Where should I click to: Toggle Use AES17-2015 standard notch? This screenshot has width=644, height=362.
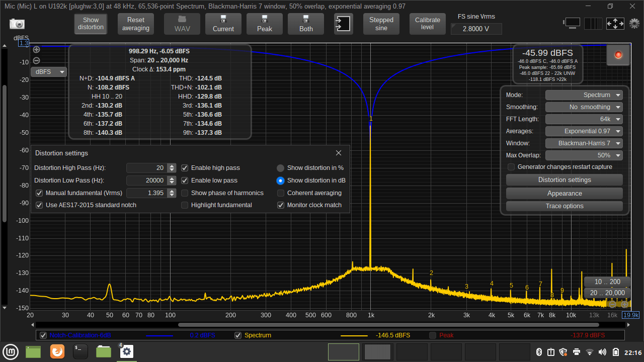[39, 205]
